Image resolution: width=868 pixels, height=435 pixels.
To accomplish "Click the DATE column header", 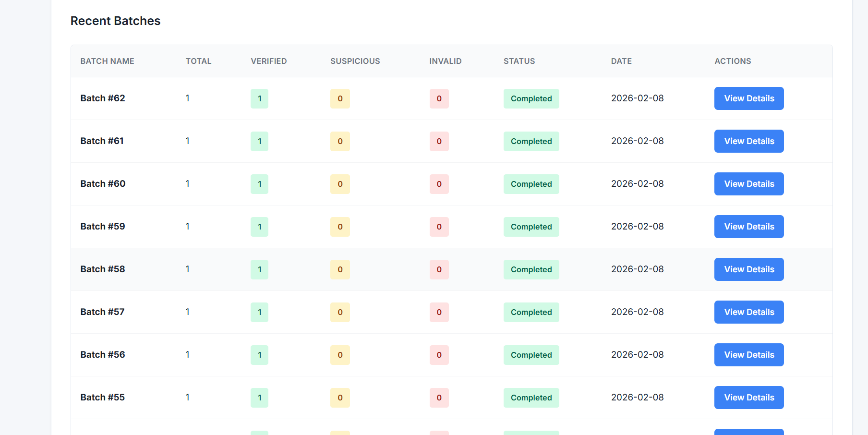I will point(621,61).
